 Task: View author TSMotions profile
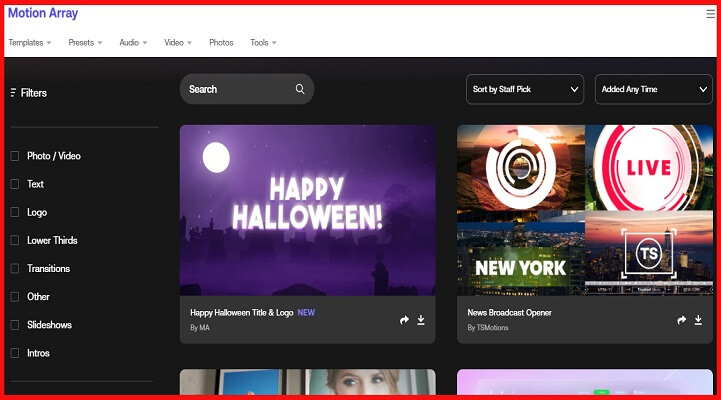click(x=487, y=328)
